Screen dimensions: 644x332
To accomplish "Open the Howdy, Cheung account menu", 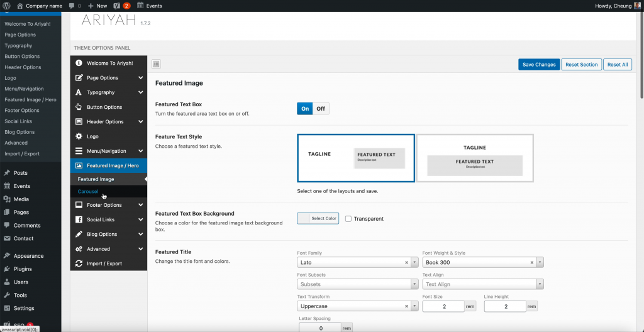I will (618, 6).
